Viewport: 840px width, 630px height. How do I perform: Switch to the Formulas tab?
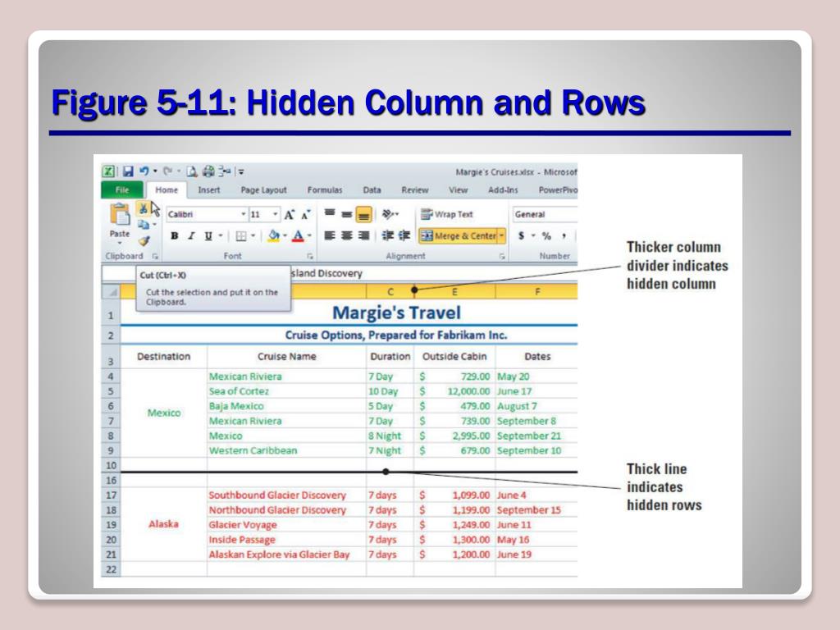click(x=325, y=189)
